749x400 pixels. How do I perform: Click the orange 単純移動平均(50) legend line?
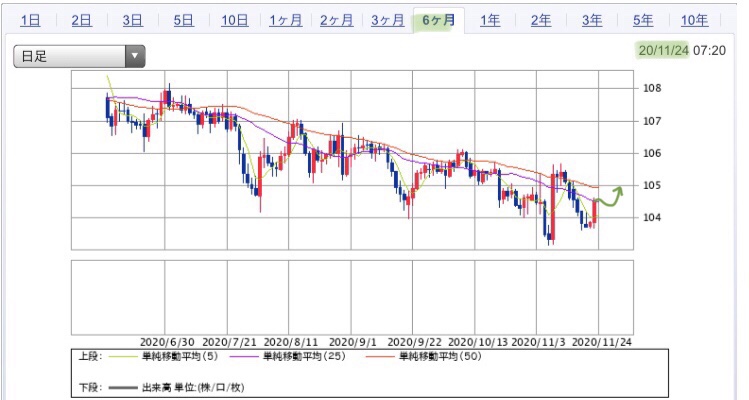[381, 357]
